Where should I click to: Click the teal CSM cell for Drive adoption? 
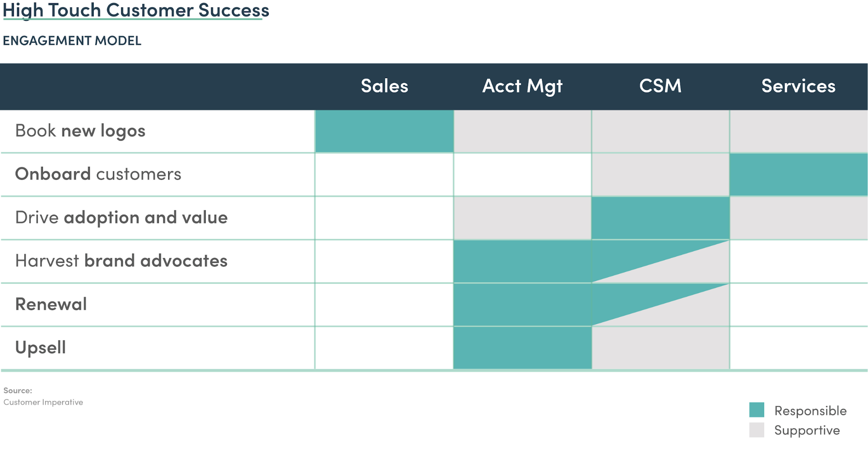tap(660, 218)
